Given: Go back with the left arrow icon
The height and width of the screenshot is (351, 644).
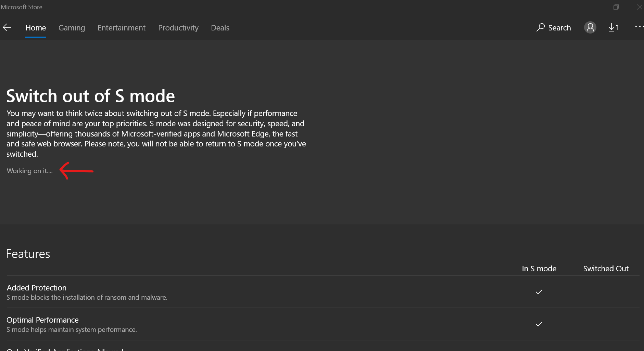Looking at the screenshot, I should point(7,28).
